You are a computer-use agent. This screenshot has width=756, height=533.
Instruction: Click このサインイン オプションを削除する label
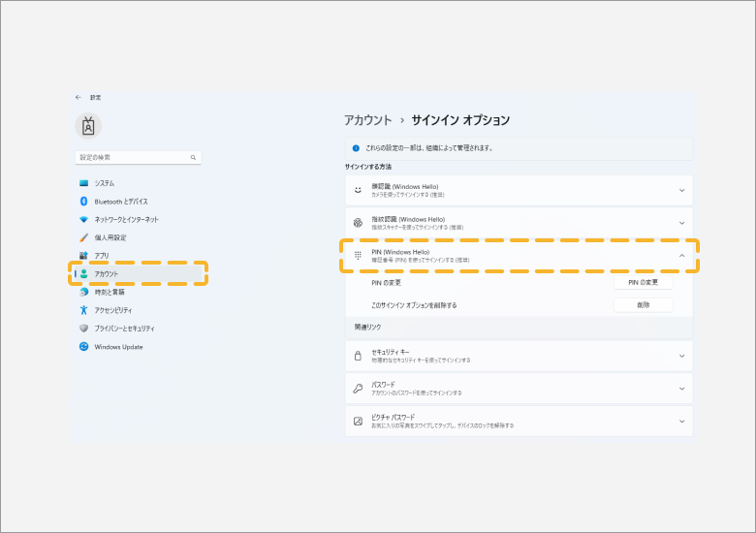point(414,305)
